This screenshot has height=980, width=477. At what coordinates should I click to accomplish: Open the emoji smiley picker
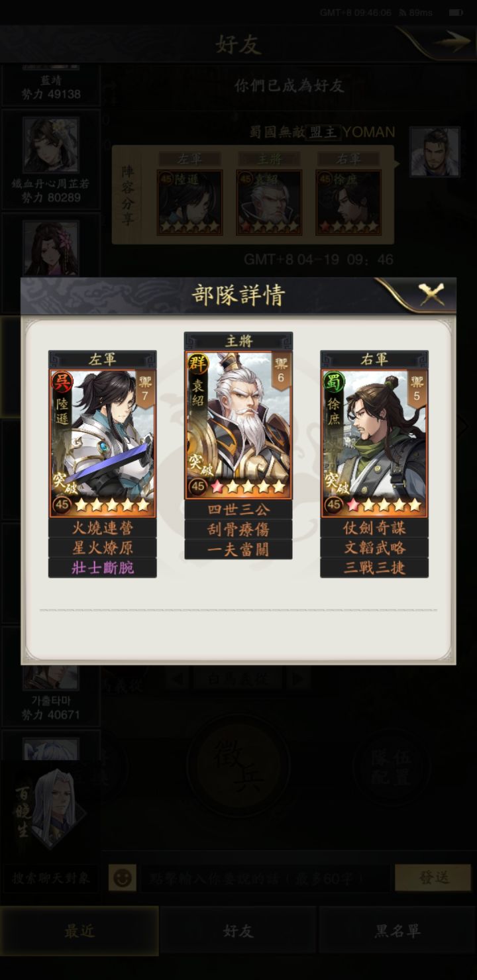(122, 878)
